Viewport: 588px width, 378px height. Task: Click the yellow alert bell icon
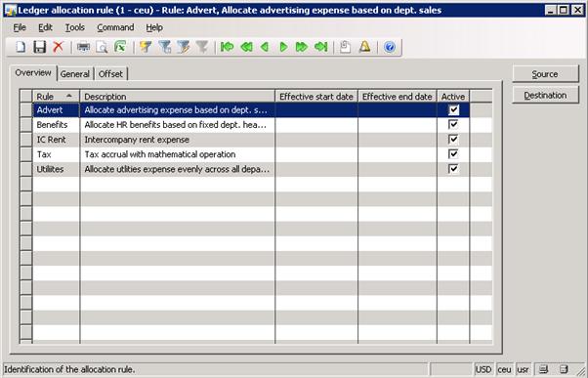pos(364,47)
